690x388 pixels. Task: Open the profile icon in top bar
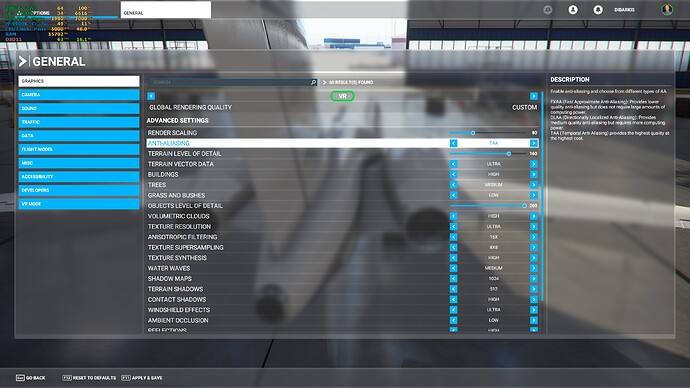573,9
